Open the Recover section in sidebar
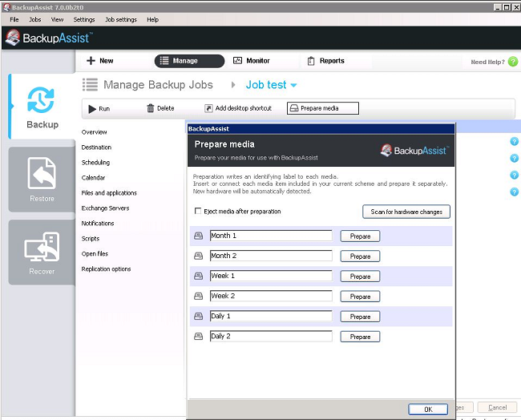Screen dimensions: 521x420 (x=42, y=252)
